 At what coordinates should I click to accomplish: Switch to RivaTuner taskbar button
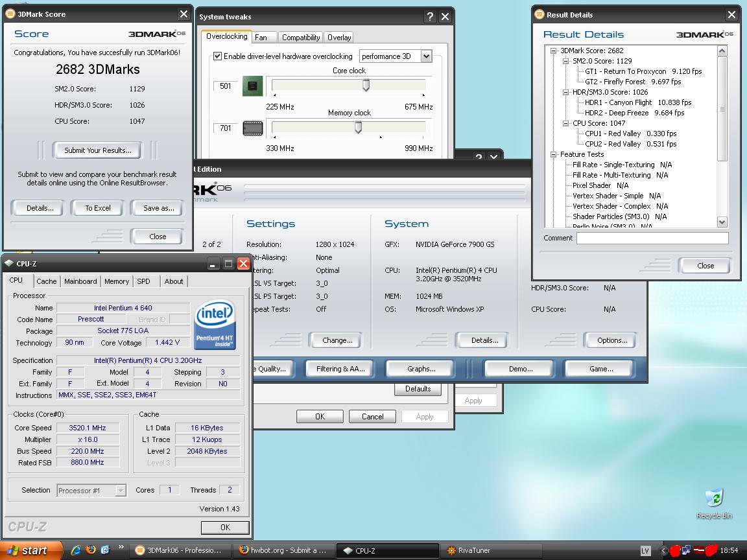pos(491,550)
